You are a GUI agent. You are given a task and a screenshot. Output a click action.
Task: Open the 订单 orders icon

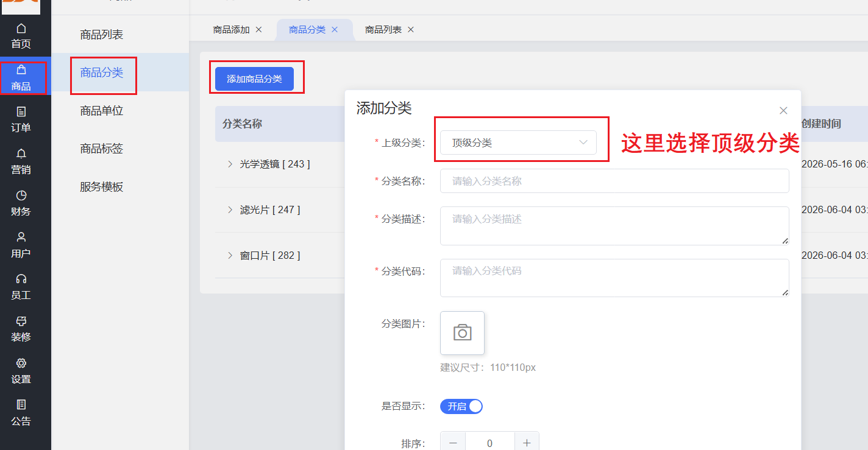[x=21, y=112]
